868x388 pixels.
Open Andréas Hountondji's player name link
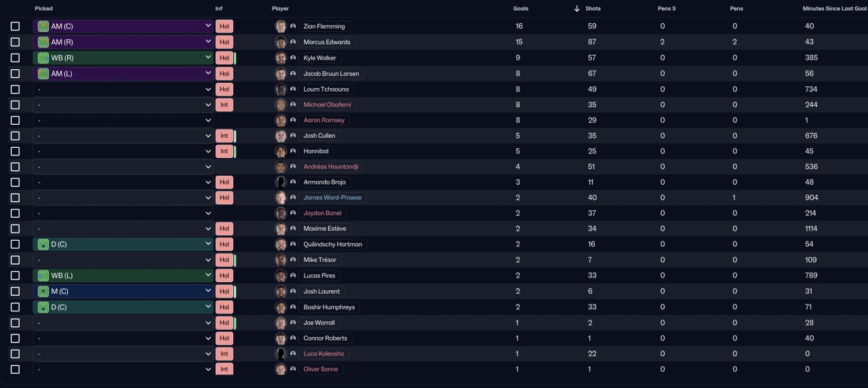pos(332,166)
